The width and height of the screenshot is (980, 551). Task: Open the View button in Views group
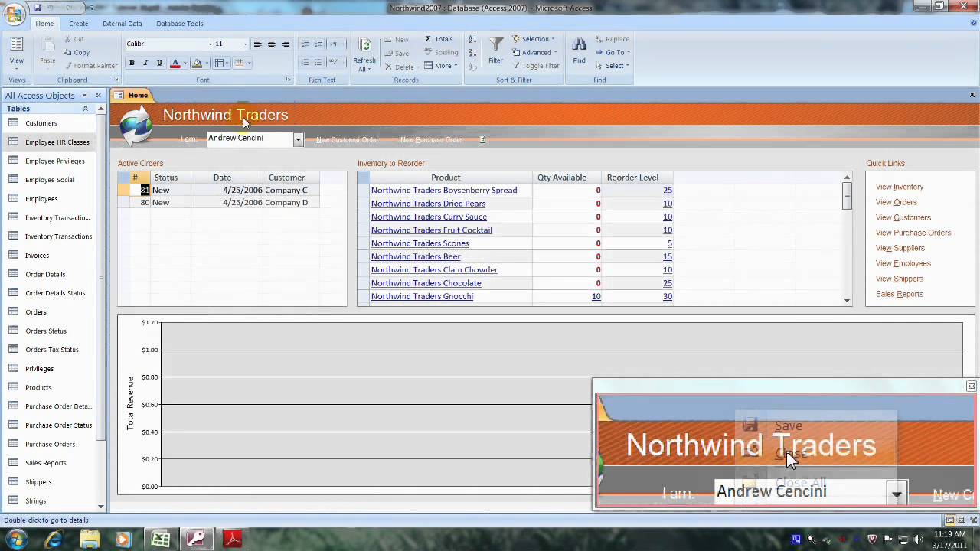pos(16,51)
